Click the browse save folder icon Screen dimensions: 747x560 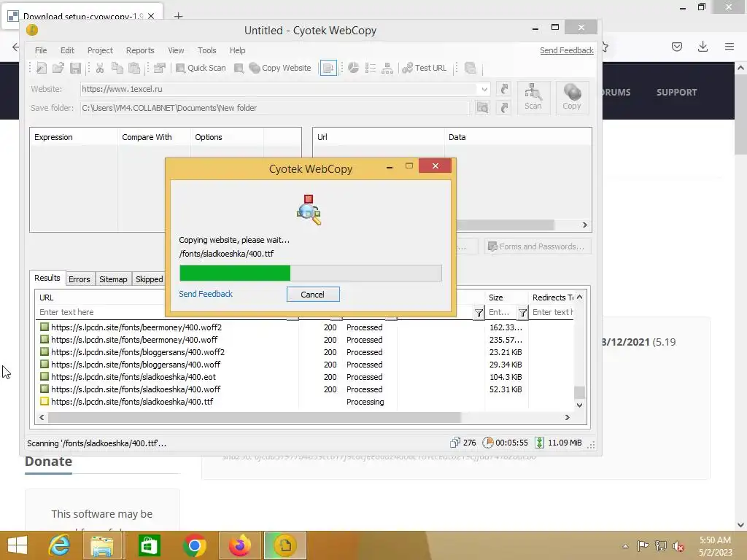tap(483, 108)
